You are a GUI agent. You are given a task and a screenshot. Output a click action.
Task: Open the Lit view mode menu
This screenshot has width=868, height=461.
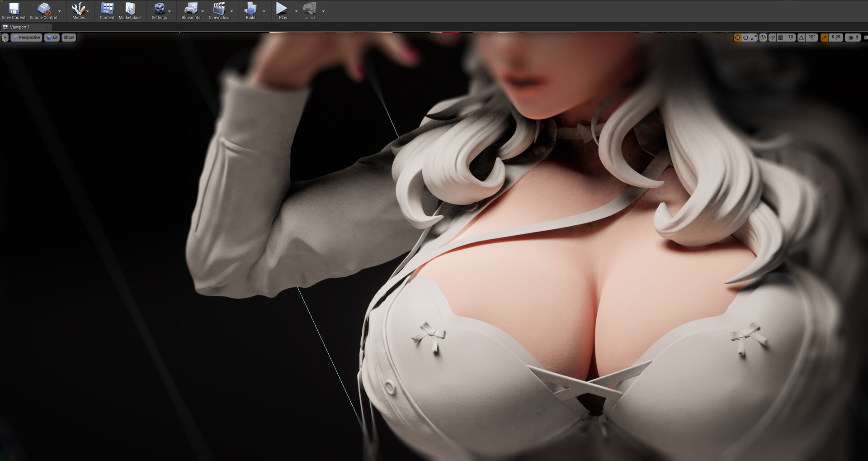tap(52, 38)
